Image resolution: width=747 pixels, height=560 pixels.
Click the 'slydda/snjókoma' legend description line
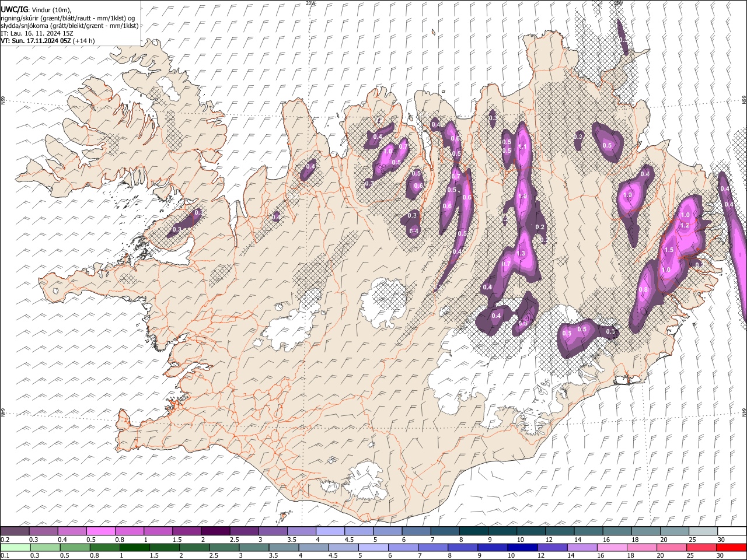point(69,26)
